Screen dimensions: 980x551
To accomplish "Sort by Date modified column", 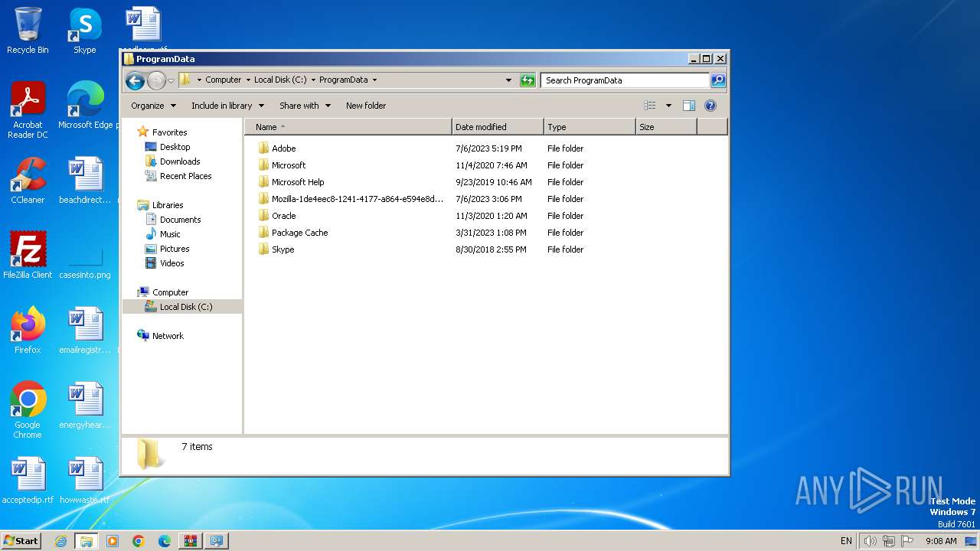I will (498, 127).
